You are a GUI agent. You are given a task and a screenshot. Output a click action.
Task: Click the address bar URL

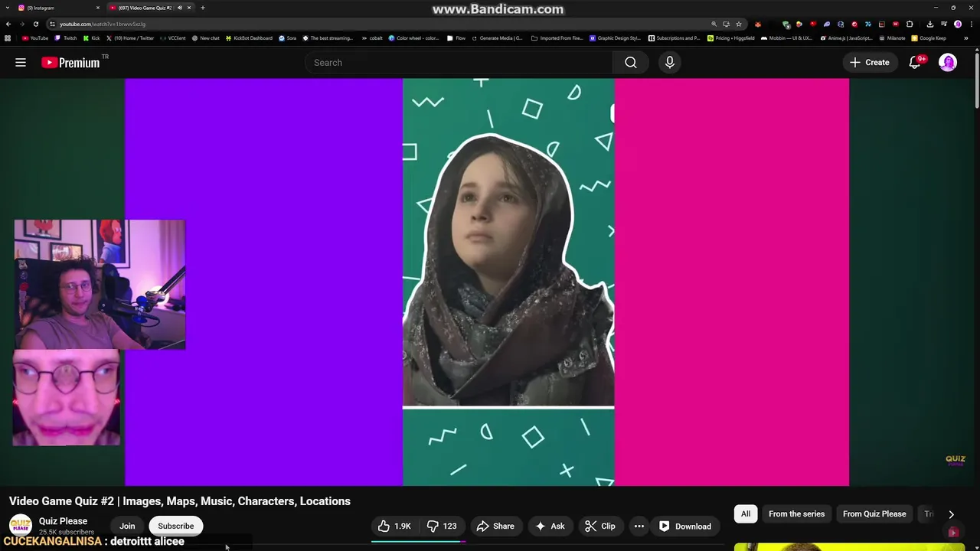103,24
